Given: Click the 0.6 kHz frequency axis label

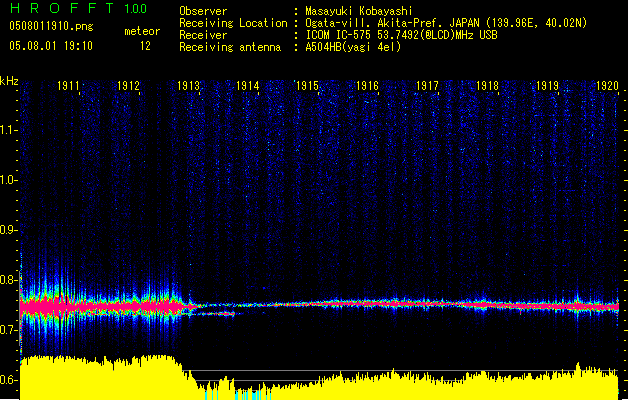Looking at the screenshot, I should 8,380.
